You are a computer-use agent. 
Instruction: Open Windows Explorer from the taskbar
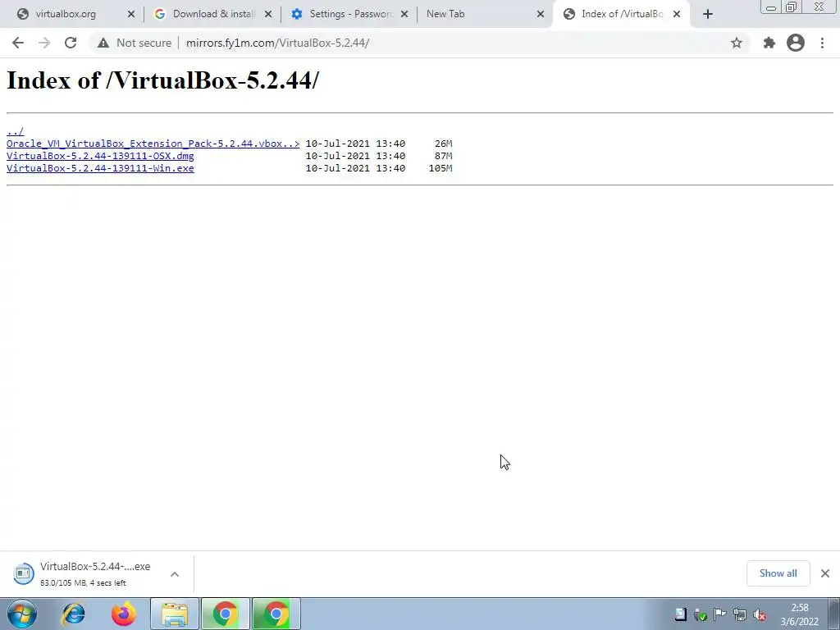175,614
